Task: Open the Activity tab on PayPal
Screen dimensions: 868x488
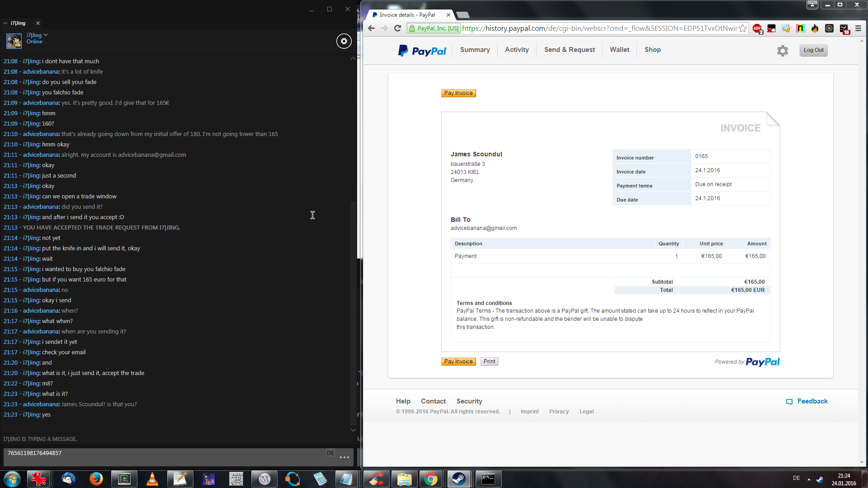Action: pyautogui.click(x=517, y=50)
